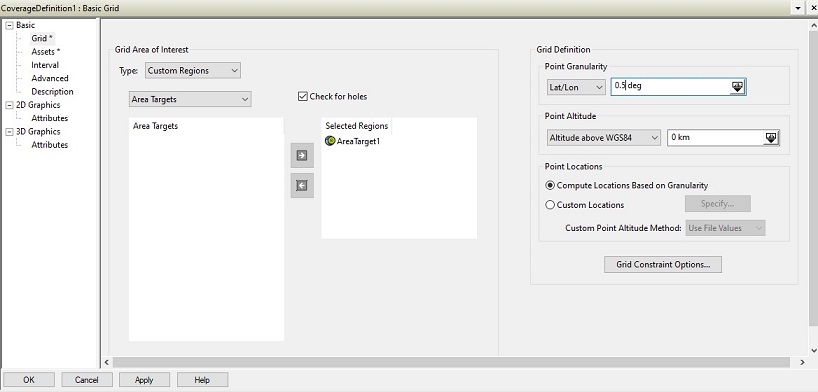Collapse the 3D Graphics tree node
This screenshot has height=392, width=818.
[9, 132]
